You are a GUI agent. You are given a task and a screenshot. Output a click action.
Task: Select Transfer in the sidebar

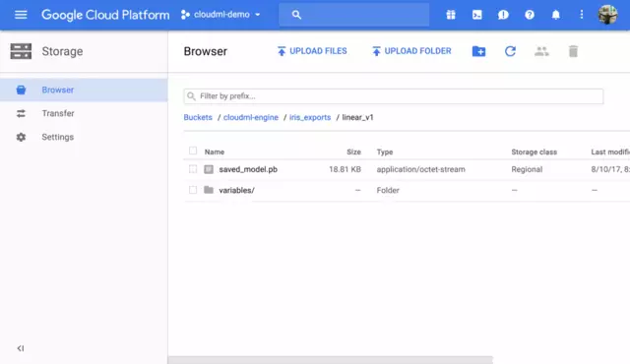tap(84, 113)
